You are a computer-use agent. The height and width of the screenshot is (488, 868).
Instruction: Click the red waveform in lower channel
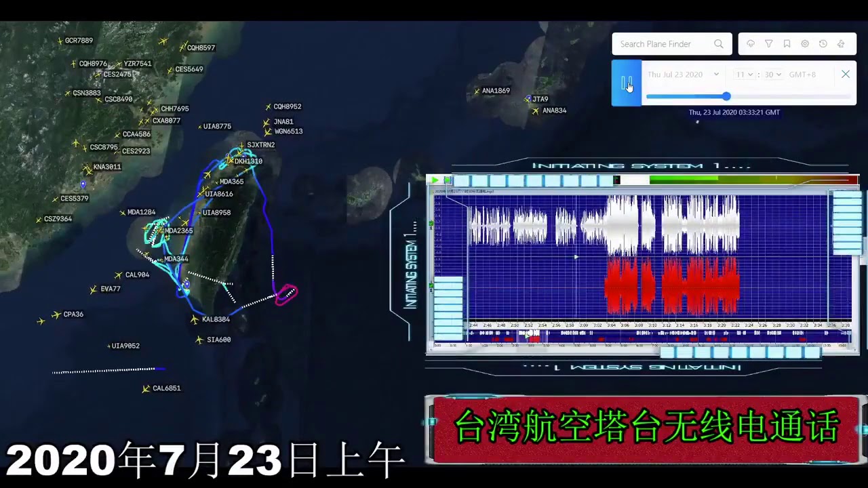(671, 286)
